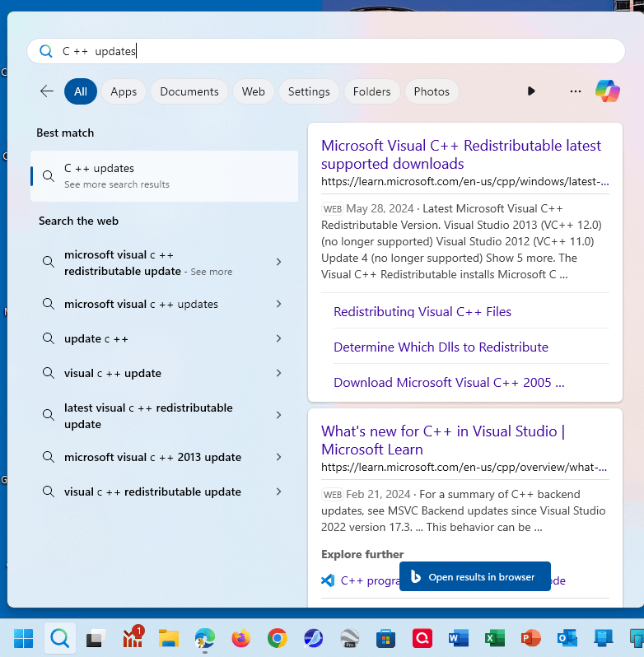Click VS Code icon under Explore further
644x657 pixels.
(x=328, y=580)
